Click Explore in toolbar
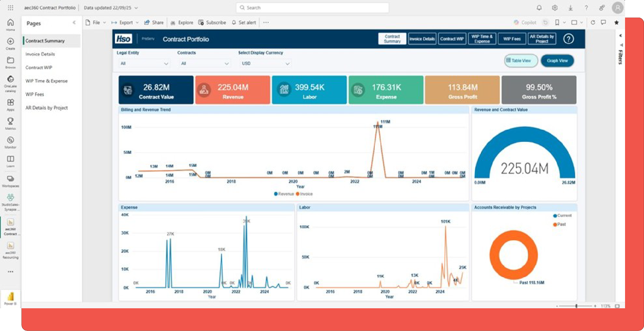 click(x=182, y=22)
